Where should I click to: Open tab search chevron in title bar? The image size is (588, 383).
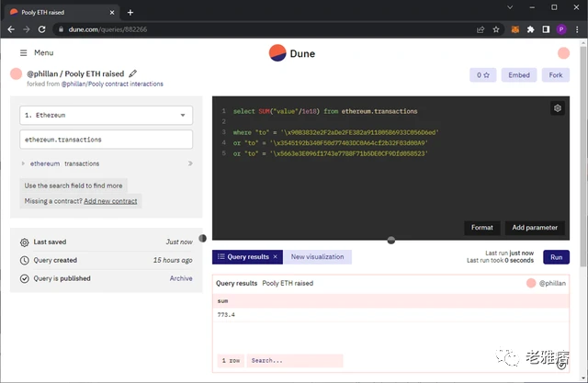coord(510,7)
